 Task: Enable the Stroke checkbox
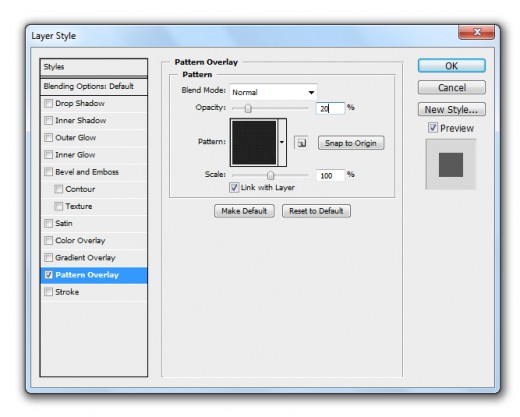click(49, 292)
